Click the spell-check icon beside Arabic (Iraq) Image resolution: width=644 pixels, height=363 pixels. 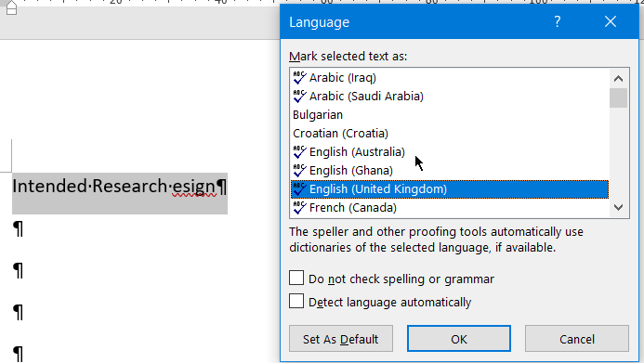click(x=299, y=78)
